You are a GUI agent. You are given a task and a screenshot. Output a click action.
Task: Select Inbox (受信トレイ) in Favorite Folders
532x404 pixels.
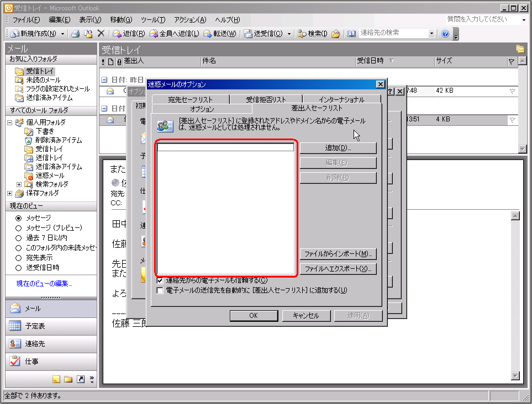[40, 71]
